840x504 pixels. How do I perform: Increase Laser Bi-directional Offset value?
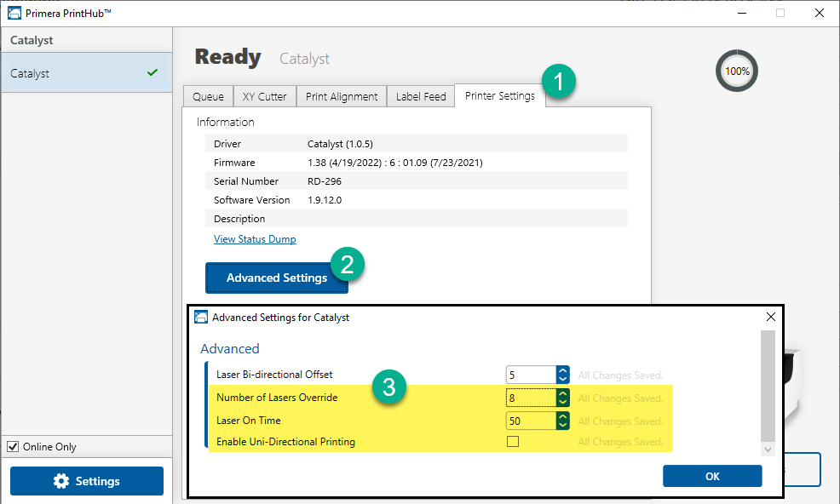(562, 370)
